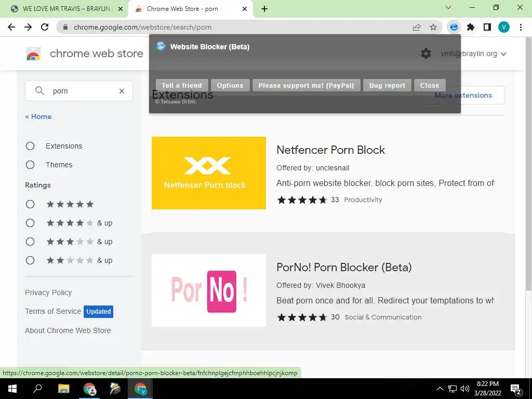Open the Terms of Service link
This screenshot has width=532, height=399.
point(53,311)
